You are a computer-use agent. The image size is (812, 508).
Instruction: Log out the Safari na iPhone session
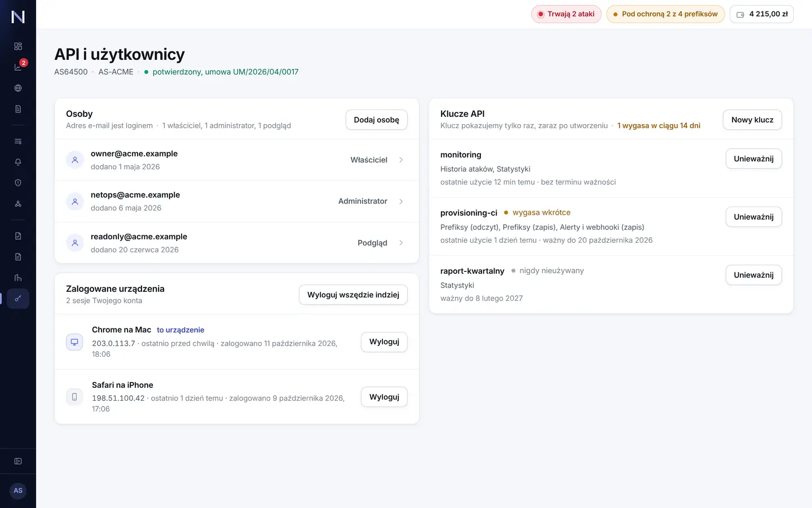click(x=384, y=397)
